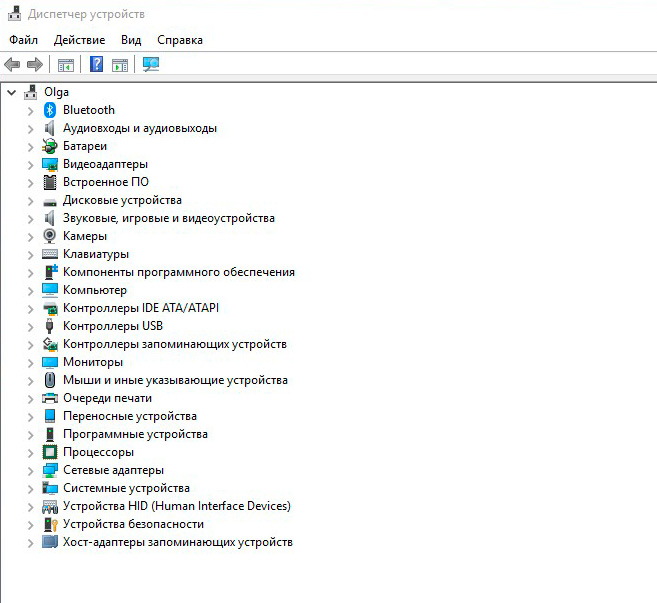The image size is (657, 603).
Task: Click the Батареи battery icon
Action: click(50, 146)
